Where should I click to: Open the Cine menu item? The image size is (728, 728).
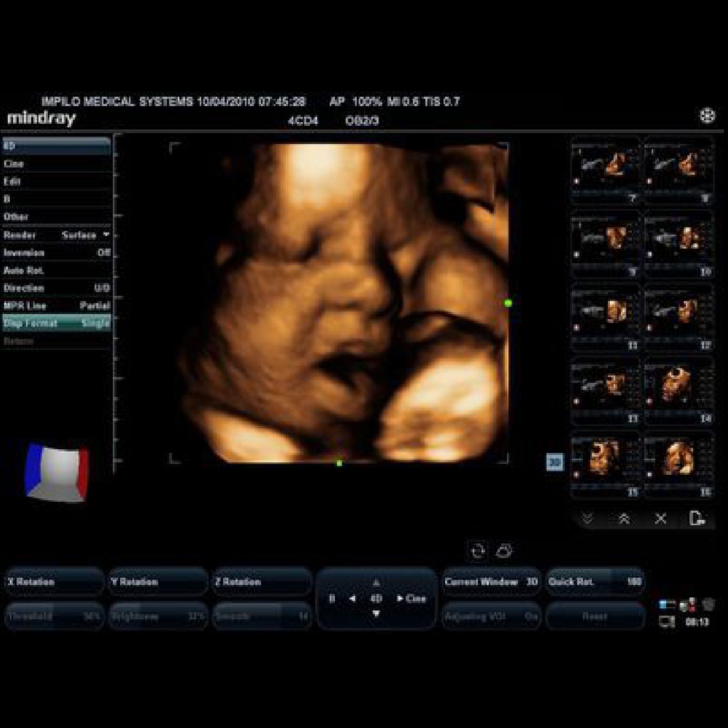(x=56, y=164)
